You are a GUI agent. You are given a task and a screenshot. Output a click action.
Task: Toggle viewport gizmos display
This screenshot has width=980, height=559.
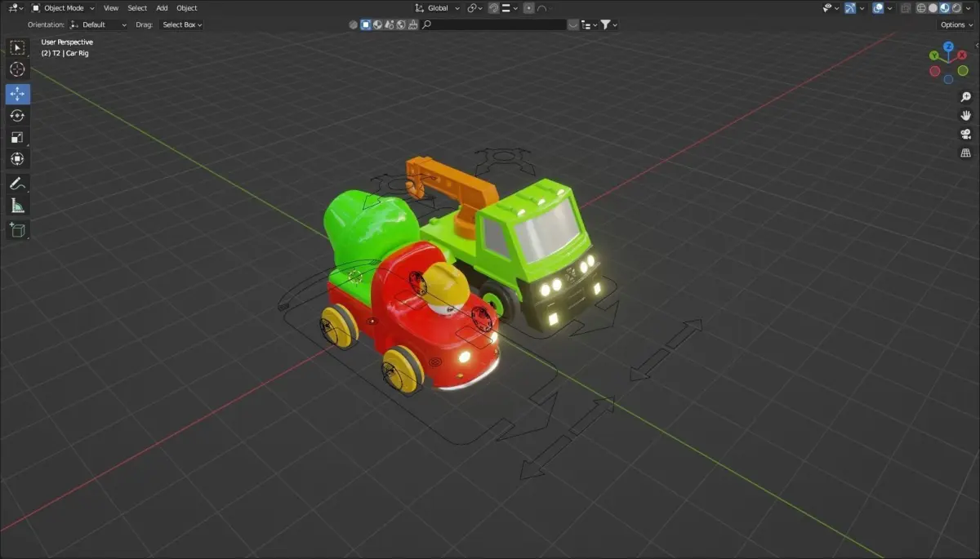(x=850, y=8)
